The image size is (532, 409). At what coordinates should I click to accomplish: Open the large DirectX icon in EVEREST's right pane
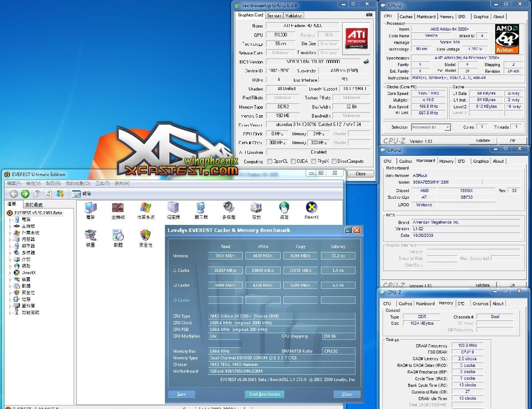312,208
